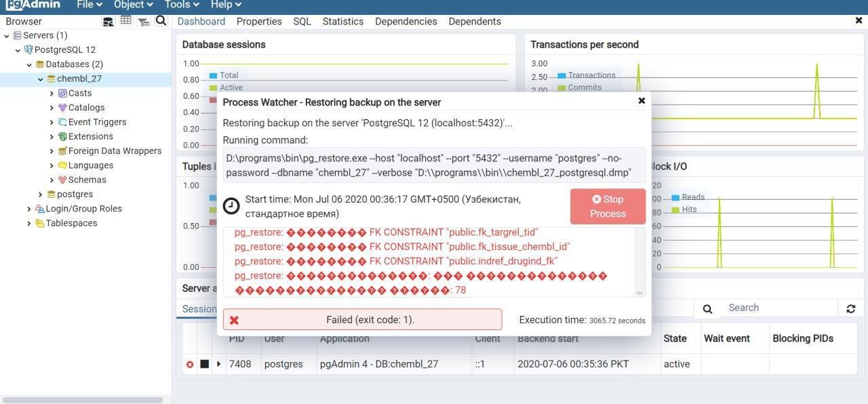The height and width of the screenshot is (404, 868).
Task: Click the Query Tool icon in Browser panel
Action: 108,21
